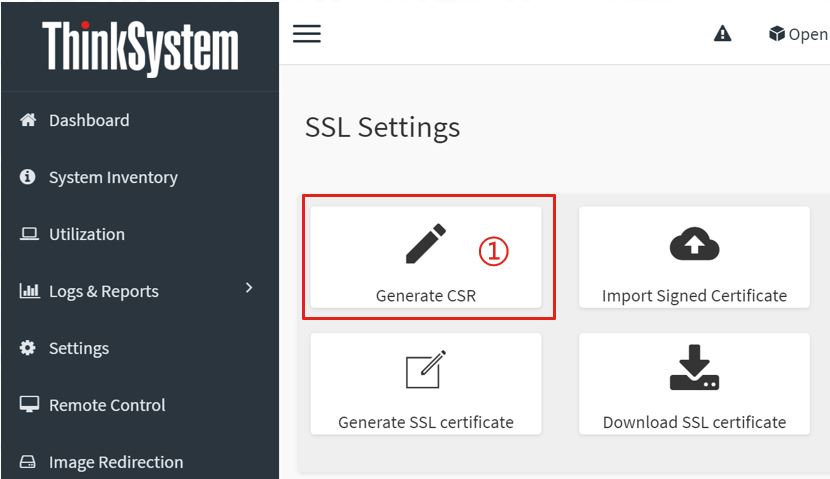
Task: Click the ThinkSystem logo
Action: point(140,48)
